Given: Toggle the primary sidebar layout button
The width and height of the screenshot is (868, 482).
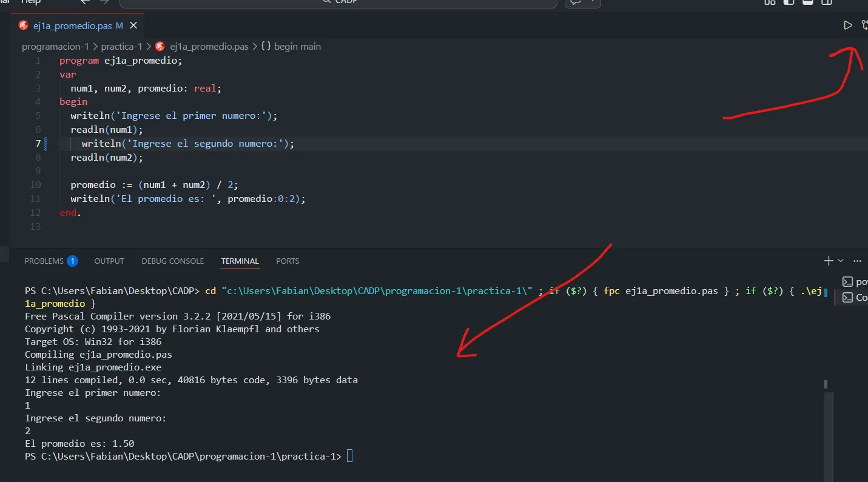Looking at the screenshot, I should pyautogui.click(x=789, y=2).
